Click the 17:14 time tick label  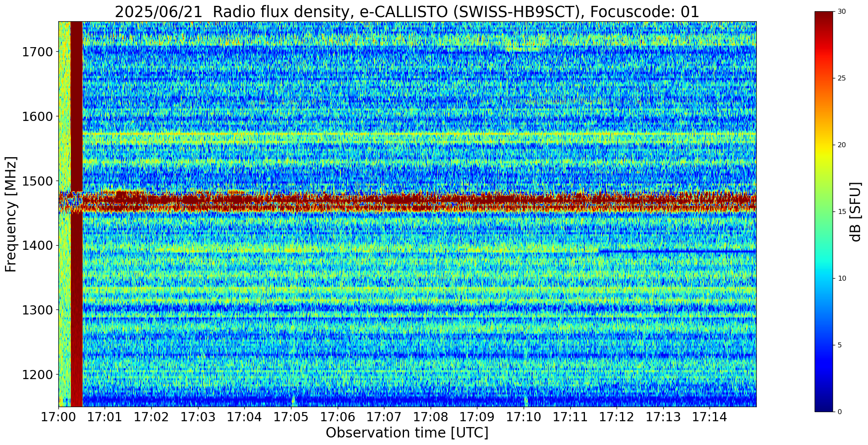click(x=710, y=417)
